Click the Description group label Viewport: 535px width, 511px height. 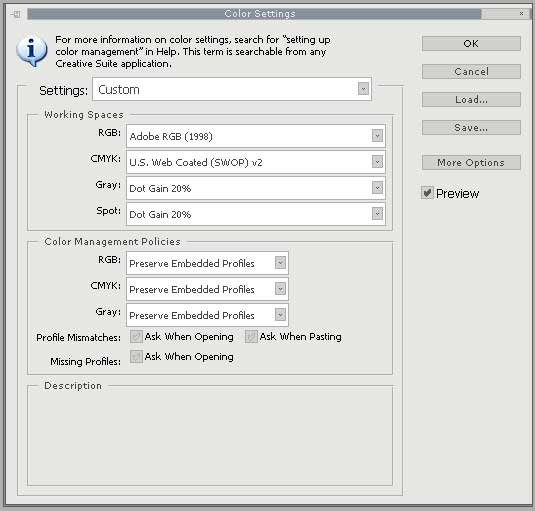(73, 385)
